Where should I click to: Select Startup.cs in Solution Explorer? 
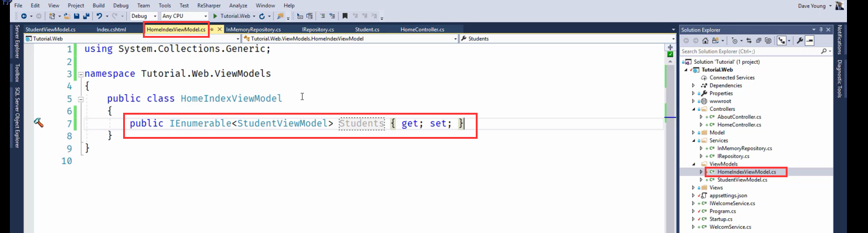[721, 219]
